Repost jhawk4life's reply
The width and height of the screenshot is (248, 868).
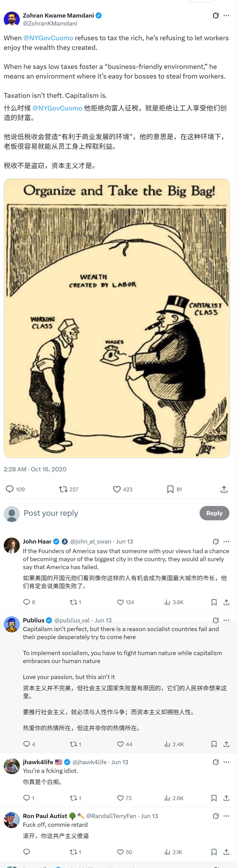(73, 798)
